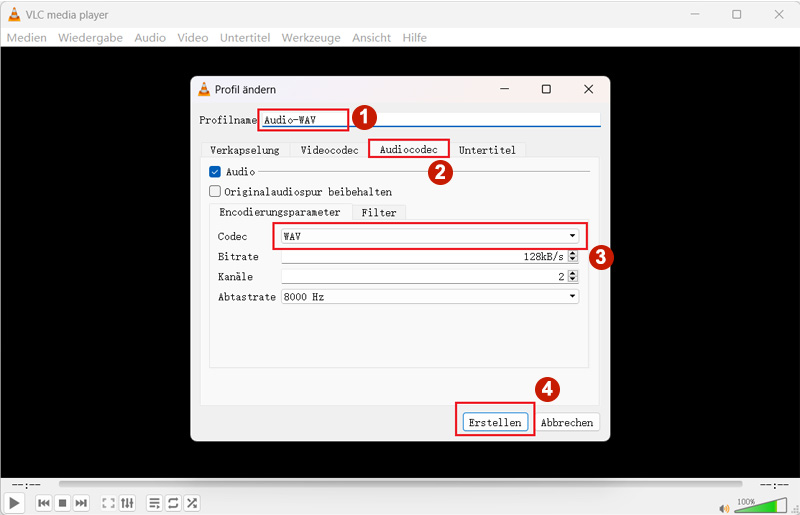
Task: Stop playback with the stop button
Action: [62, 503]
